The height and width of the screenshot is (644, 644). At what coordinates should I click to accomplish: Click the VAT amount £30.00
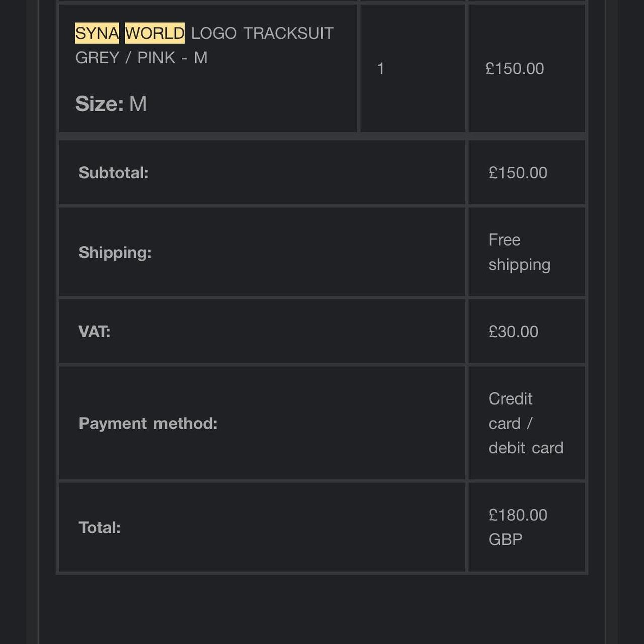pos(513,332)
